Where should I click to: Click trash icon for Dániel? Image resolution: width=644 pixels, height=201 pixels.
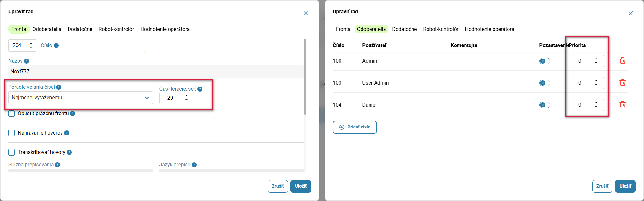click(622, 104)
